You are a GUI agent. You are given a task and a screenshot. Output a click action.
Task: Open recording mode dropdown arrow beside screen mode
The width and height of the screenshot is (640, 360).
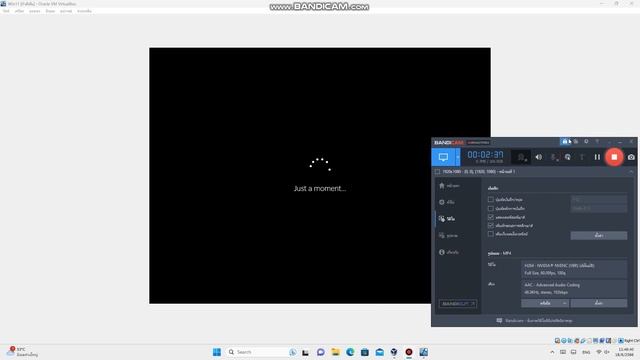458,157
